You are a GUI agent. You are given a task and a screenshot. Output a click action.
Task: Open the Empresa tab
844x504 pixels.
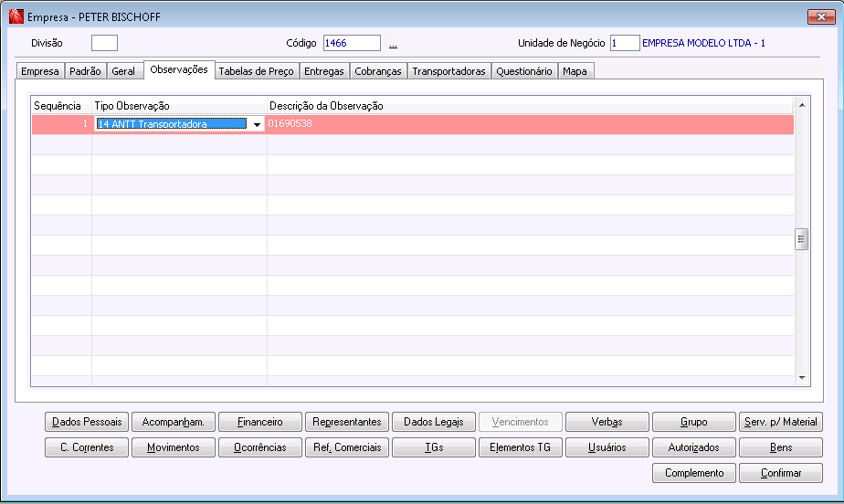[x=40, y=71]
